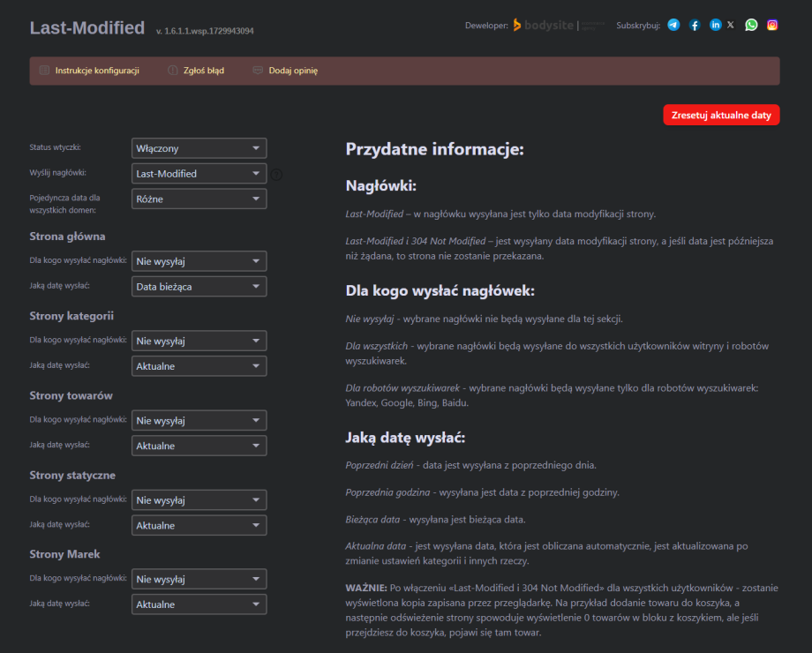Open the WhatsApp icon link
This screenshot has height=653, width=812.
[x=751, y=26]
